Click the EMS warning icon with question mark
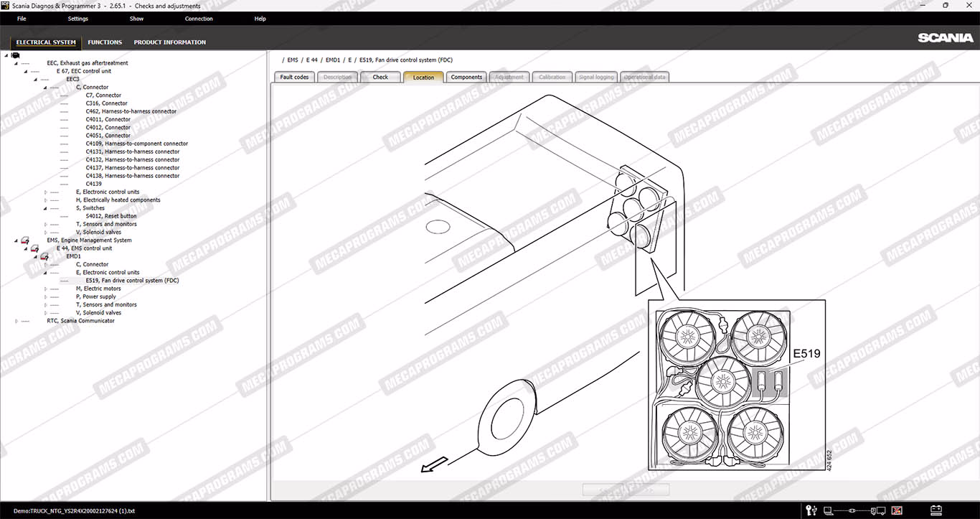Screen dimensions: 980x519 [x=24, y=240]
